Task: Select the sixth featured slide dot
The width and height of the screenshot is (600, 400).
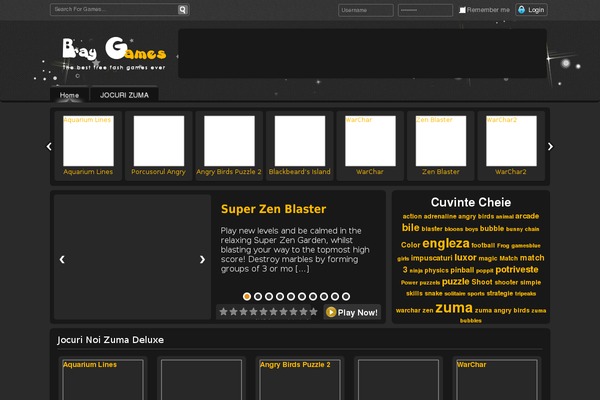Action: (302, 296)
